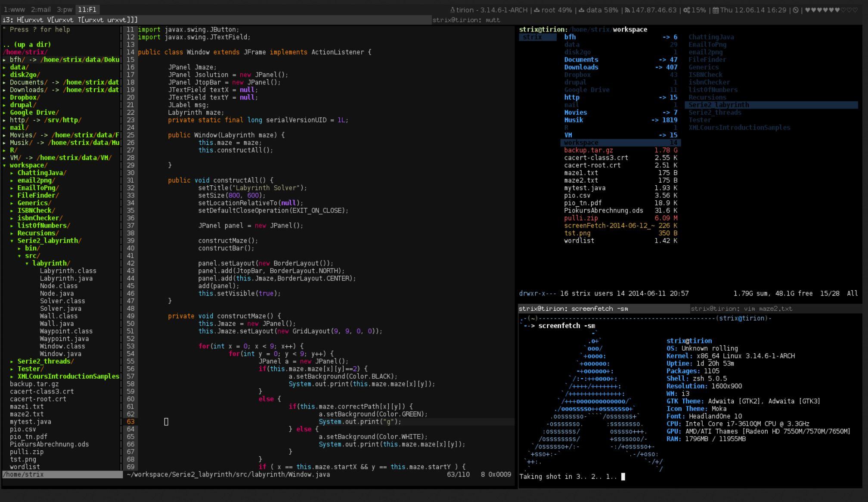Select Serie2_labyrinth in ranger preview column
This screenshot has height=502, width=868.
(771, 105)
